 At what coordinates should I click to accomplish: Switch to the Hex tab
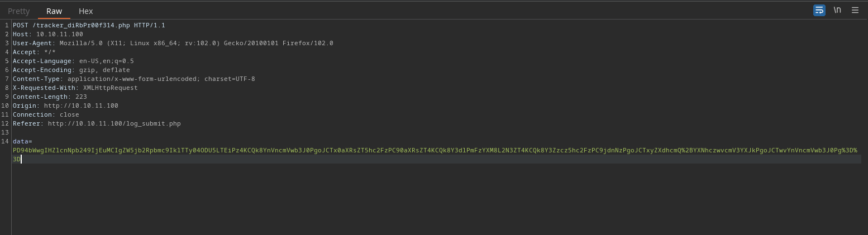click(85, 11)
